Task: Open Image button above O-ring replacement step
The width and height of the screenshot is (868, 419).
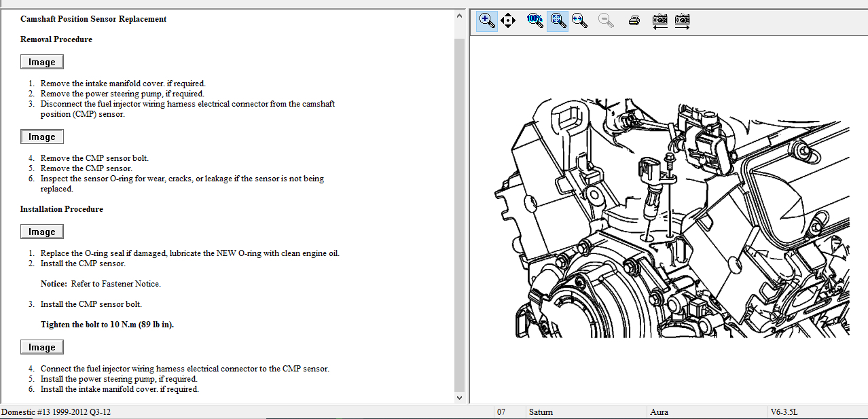Action: coord(42,232)
